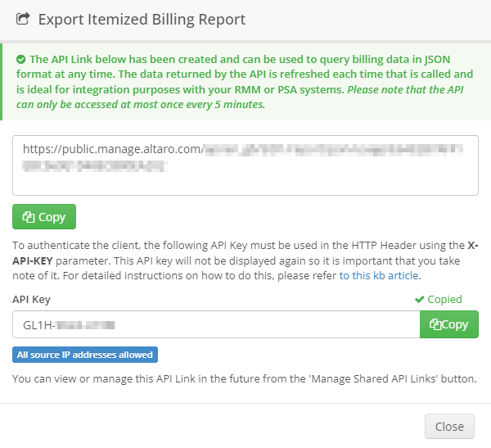Open the "to this kb article" link
The image size is (491, 448).
379,275
